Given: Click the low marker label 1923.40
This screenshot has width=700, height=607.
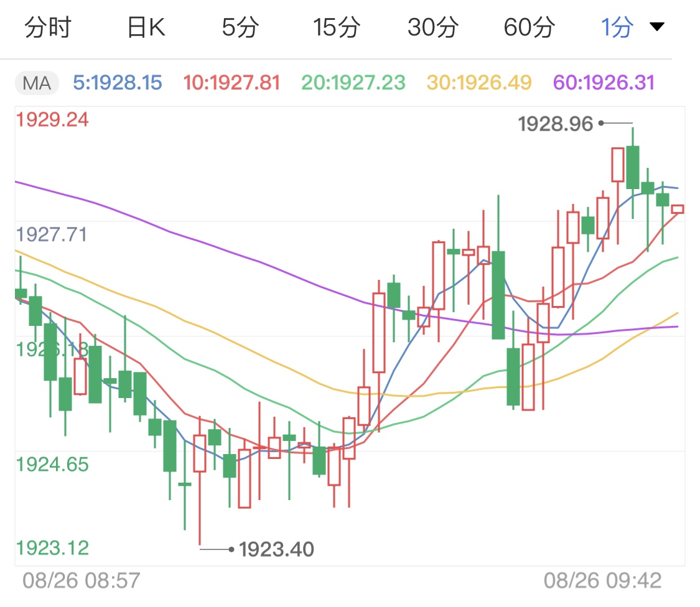Looking at the screenshot, I should (276, 549).
